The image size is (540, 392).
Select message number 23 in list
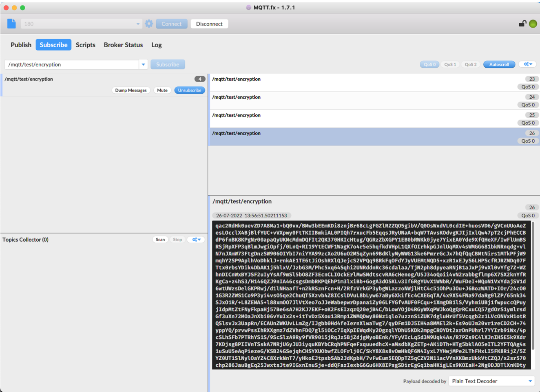point(375,82)
